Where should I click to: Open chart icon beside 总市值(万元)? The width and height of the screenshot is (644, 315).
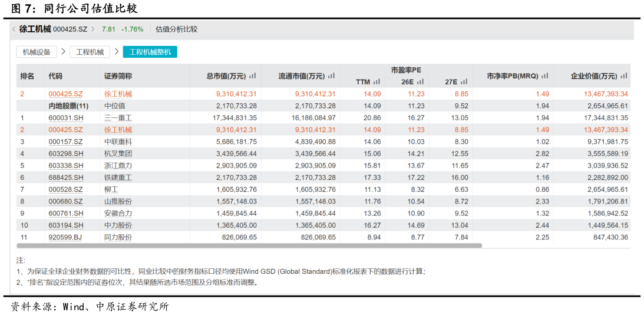tap(253, 76)
